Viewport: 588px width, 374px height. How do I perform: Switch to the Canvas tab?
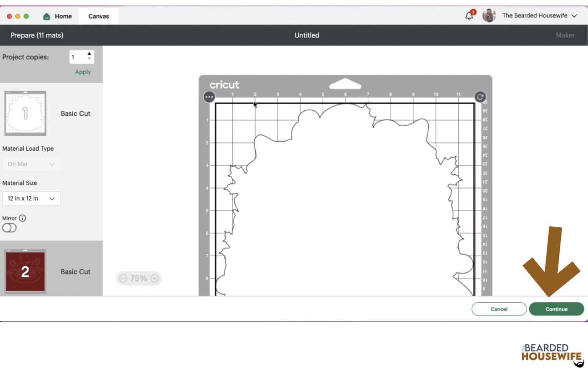click(98, 16)
